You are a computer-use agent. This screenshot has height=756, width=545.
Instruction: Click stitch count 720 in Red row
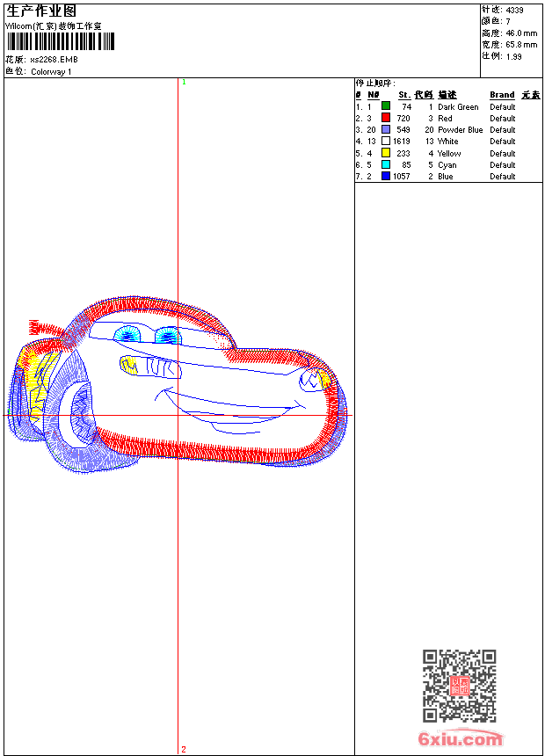click(x=403, y=119)
